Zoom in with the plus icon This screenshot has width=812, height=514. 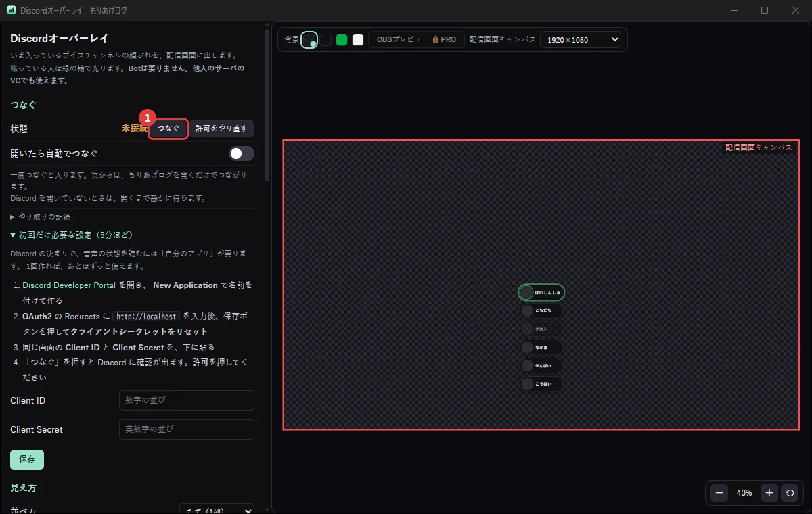tap(769, 493)
